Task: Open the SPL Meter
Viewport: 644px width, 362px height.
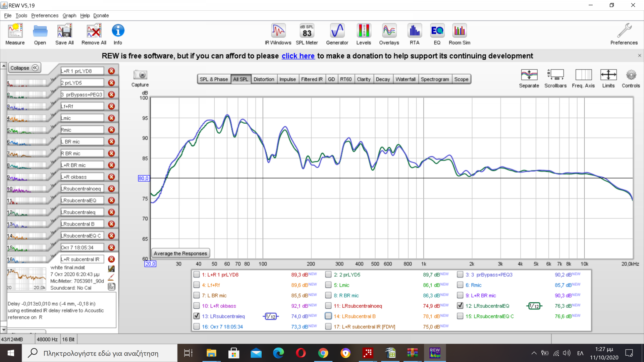Action: [x=307, y=34]
